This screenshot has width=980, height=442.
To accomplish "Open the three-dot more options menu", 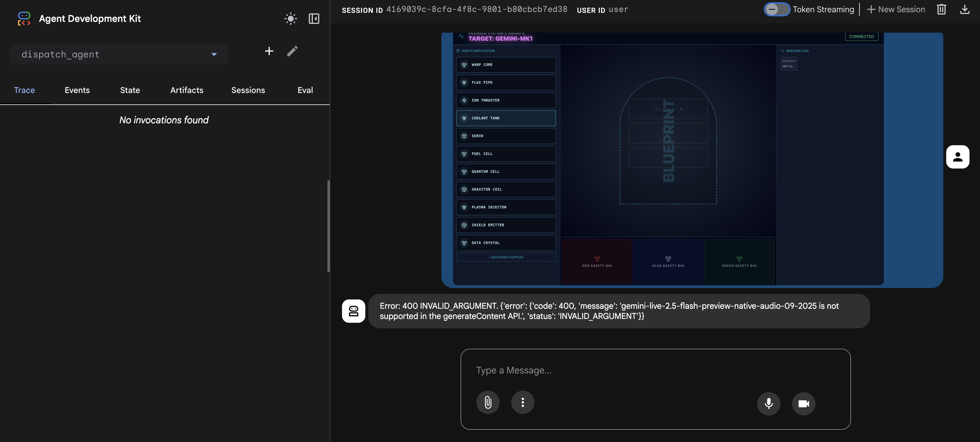I will point(523,402).
